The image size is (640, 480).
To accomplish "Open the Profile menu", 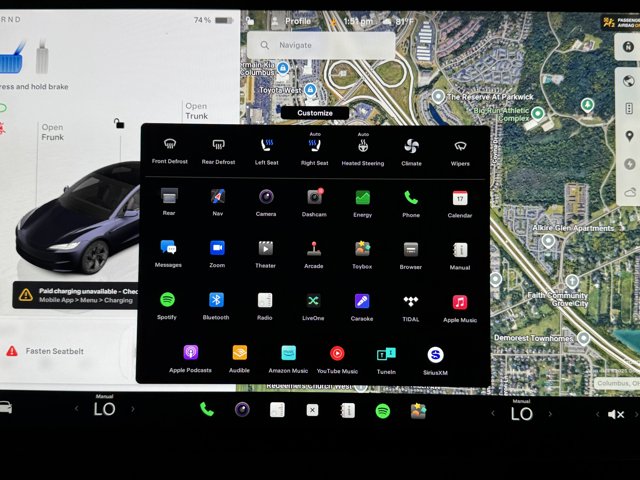I will (291, 21).
